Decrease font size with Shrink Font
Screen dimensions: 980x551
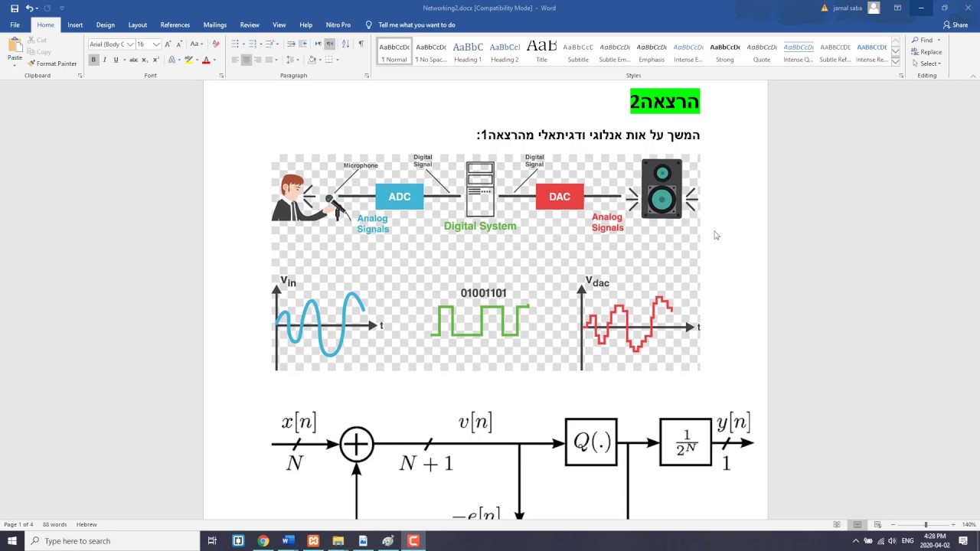coord(179,44)
